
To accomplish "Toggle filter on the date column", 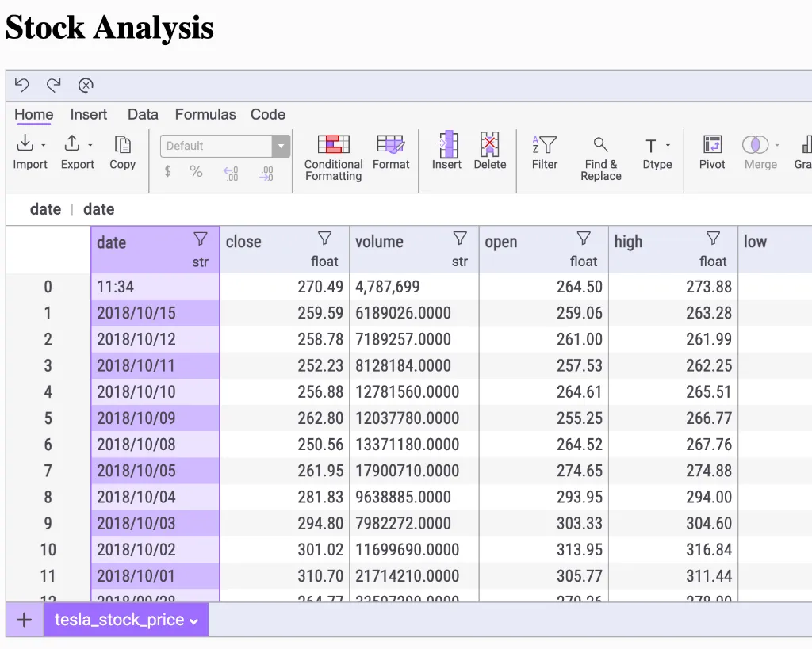I will (201, 239).
